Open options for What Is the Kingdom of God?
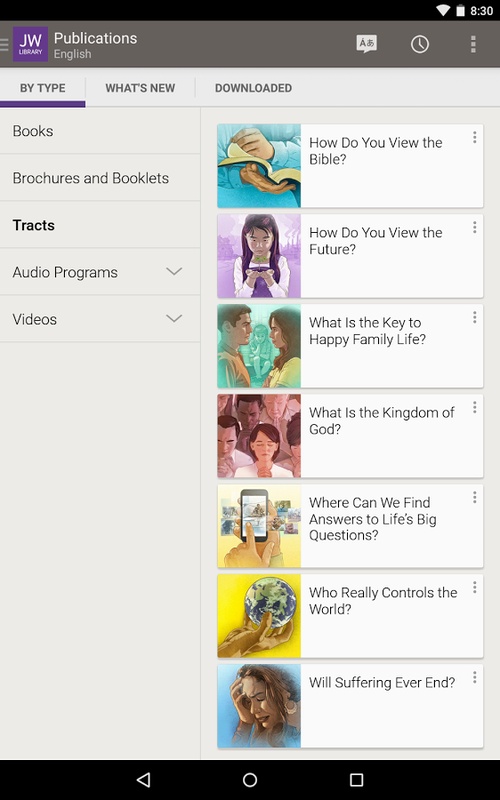Viewport: 500px width, 800px height. pyautogui.click(x=474, y=407)
